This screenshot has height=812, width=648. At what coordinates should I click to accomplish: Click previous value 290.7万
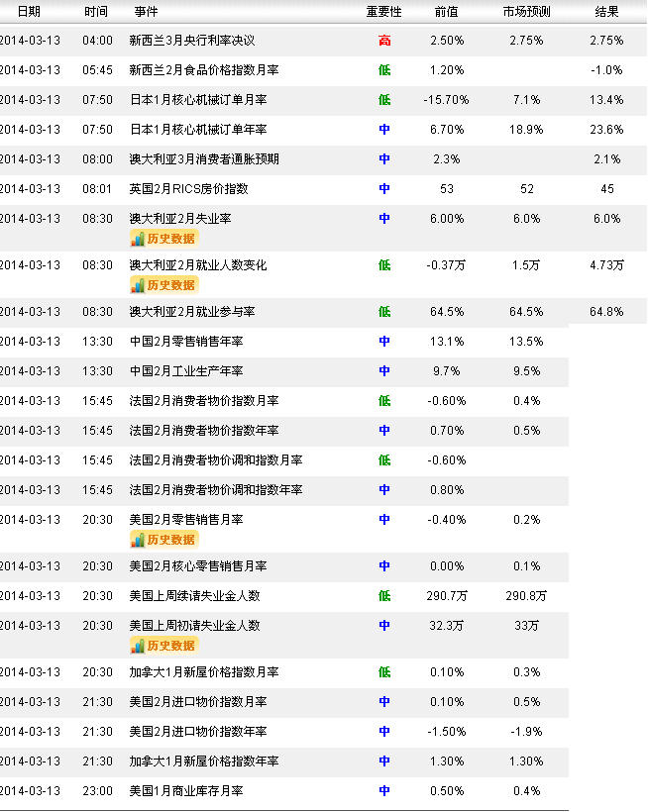click(x=447, y=596)
